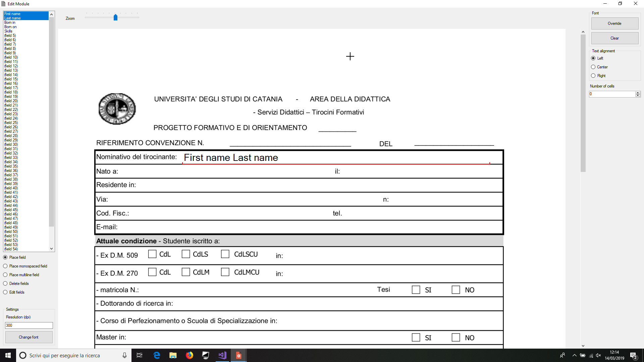This screenshot has height=362, width=644.
Task: Open File Explorer from the taskbar
Action: click(173, 355)
